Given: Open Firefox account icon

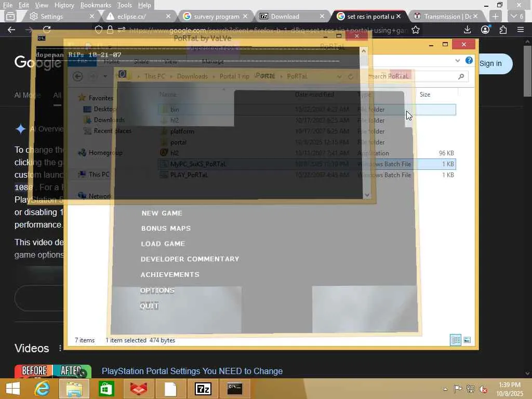Looking at the screenshot, I should click(485, 30).
